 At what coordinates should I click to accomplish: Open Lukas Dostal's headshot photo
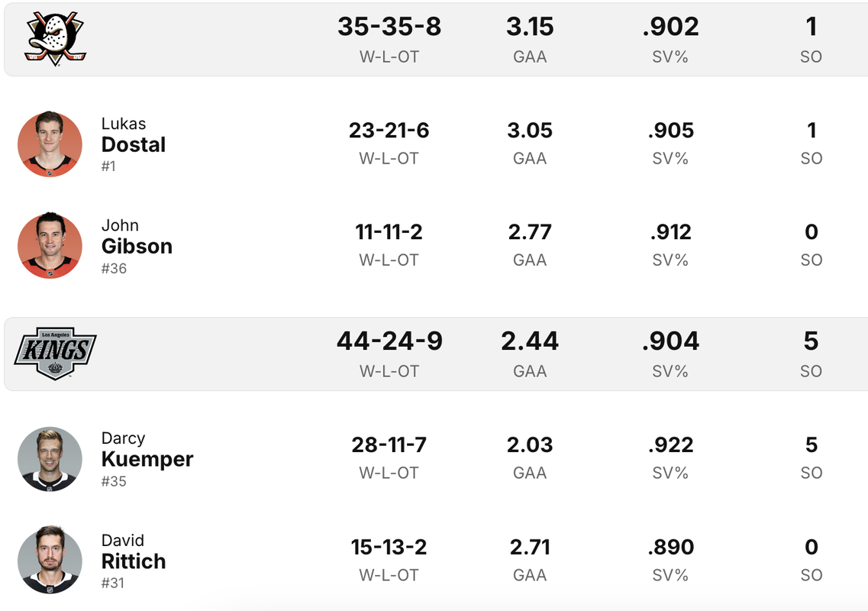tap(50, 144)
